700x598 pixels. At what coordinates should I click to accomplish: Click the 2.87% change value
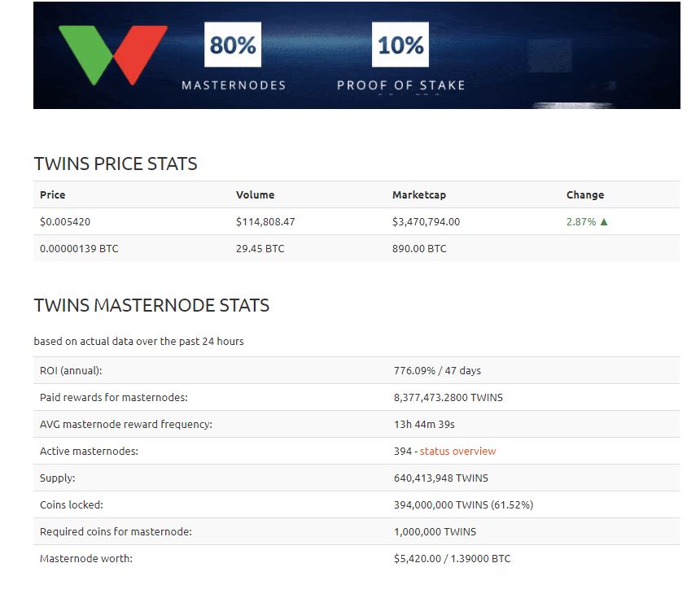(x=581, y=221)
